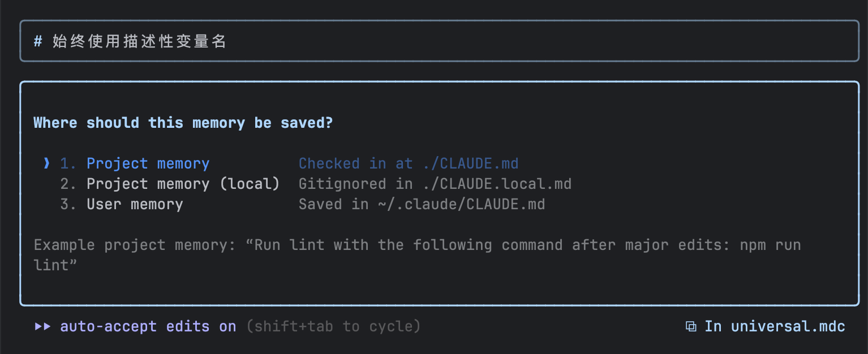
Task: Click the Chinese text in the input box
Action: pyautogui.click(x=139, y=41)
